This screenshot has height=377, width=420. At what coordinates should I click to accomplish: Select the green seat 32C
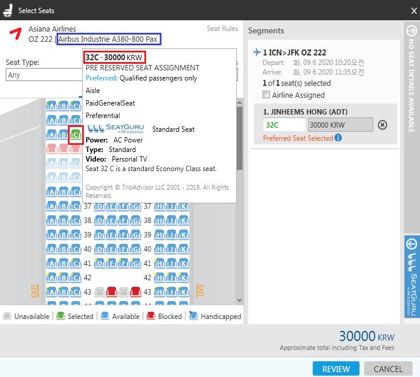tap(76, 134)
